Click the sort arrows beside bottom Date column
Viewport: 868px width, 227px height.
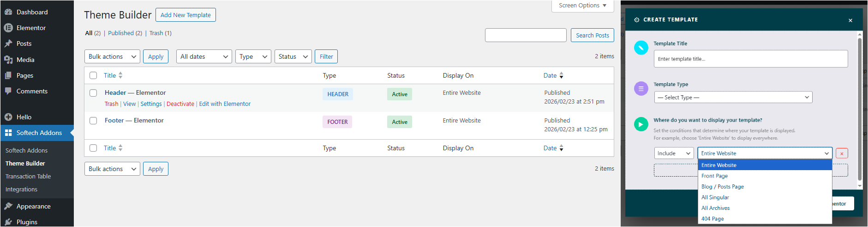561,148
